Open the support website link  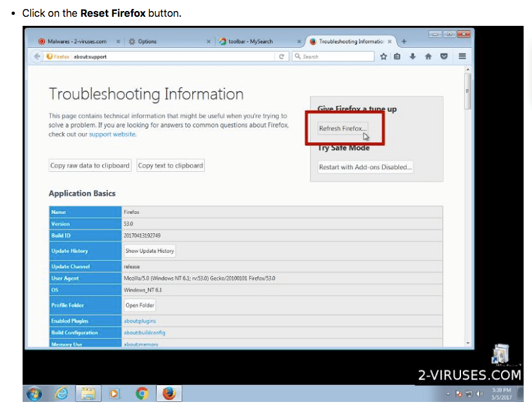[x=112, y=134]
